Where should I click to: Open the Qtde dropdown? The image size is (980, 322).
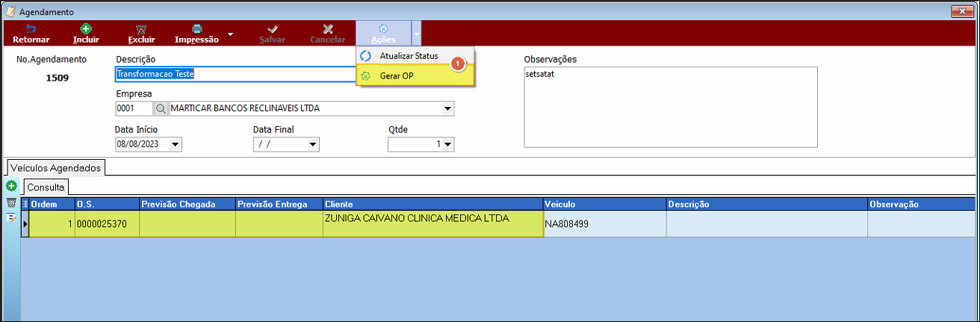(448, 144)
